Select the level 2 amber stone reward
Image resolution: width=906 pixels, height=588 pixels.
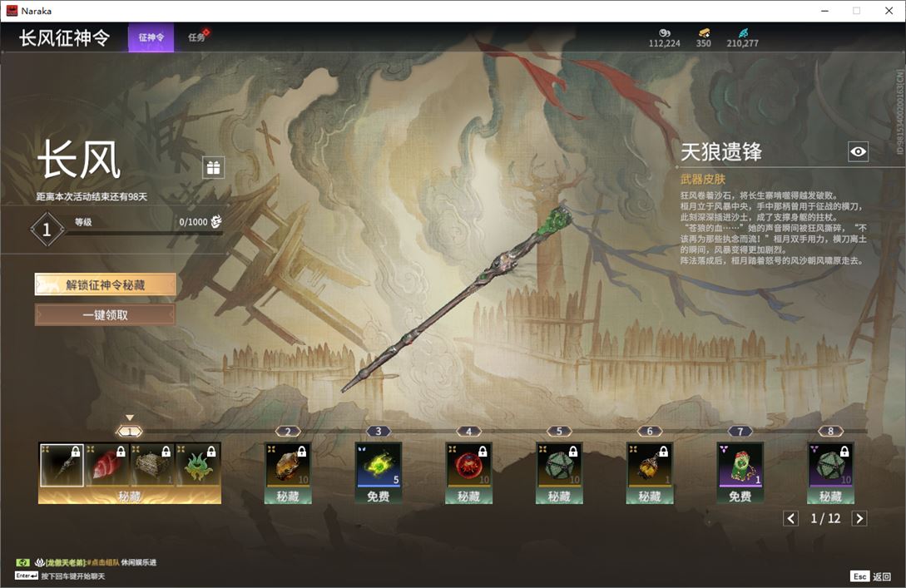pos(288,464)
